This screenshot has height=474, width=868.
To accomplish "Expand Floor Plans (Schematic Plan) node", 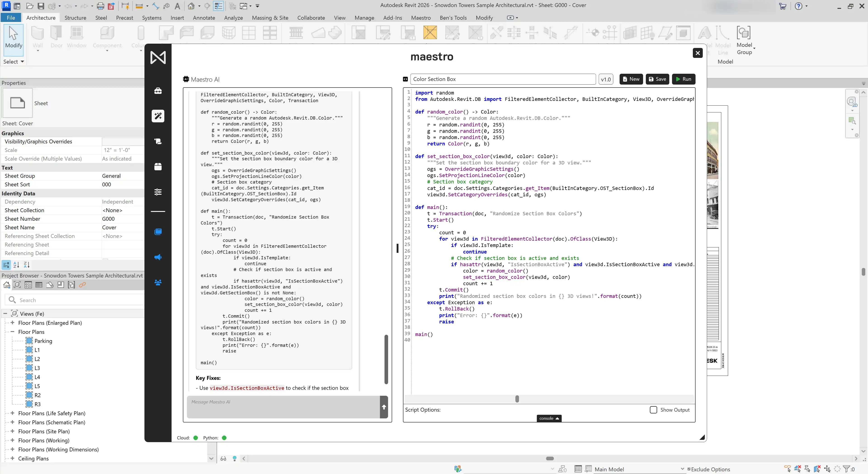I will [12, 422].
